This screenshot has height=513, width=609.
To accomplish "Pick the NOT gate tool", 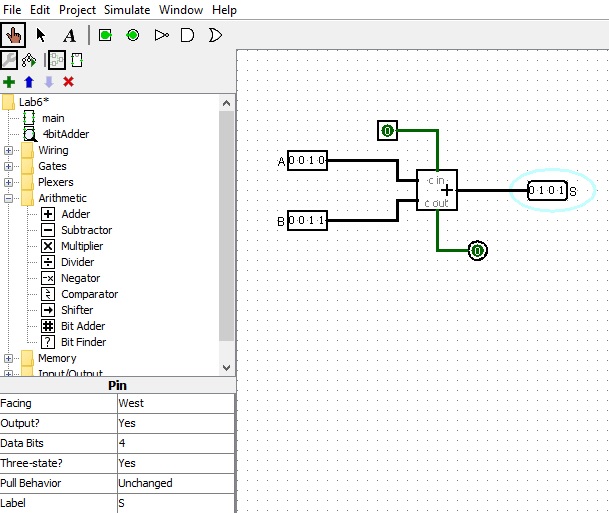I will 161,35.
